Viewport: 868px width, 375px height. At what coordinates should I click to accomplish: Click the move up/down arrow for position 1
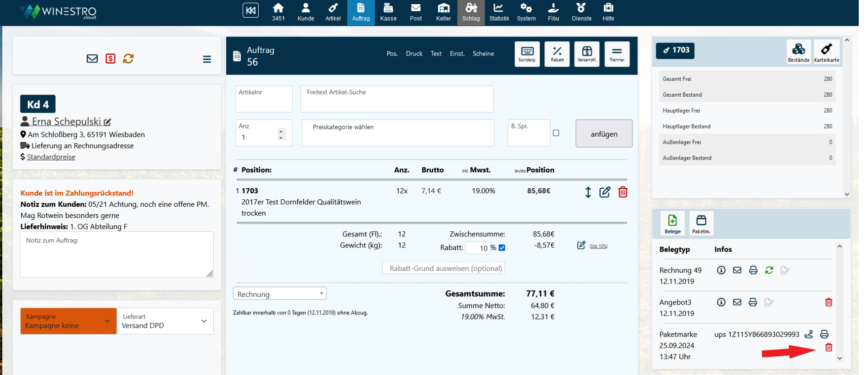[x=587, y=192]
